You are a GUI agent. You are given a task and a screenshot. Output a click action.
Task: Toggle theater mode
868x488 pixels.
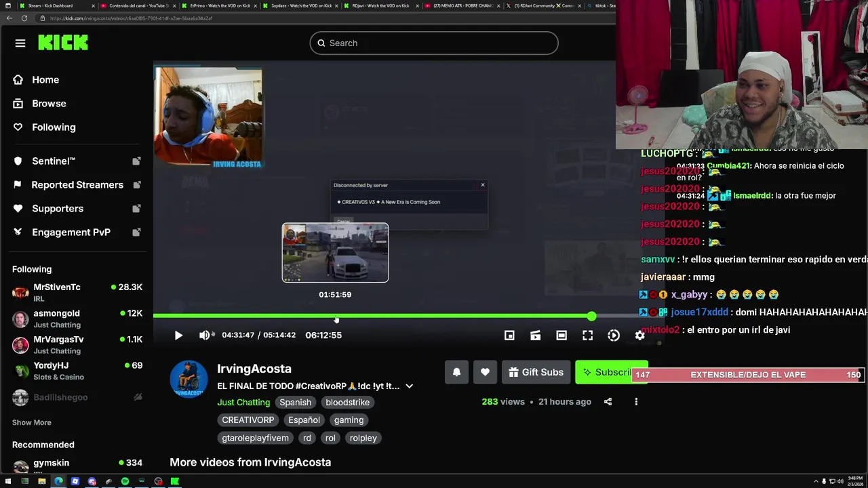point(561,335)
